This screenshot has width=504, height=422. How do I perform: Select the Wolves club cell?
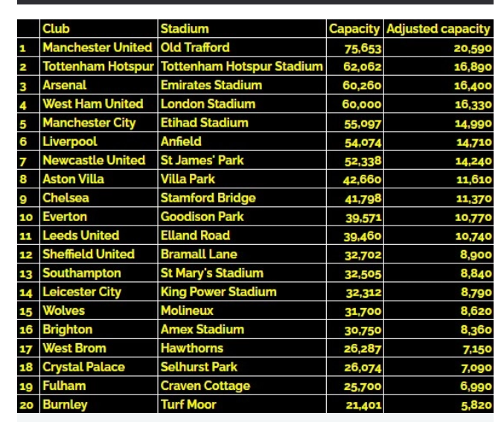63,310
